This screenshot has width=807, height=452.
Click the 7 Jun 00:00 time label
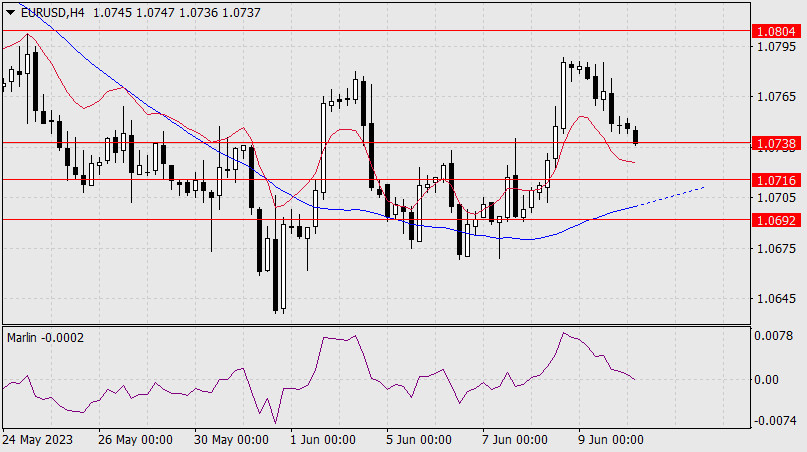pos(515,440)
